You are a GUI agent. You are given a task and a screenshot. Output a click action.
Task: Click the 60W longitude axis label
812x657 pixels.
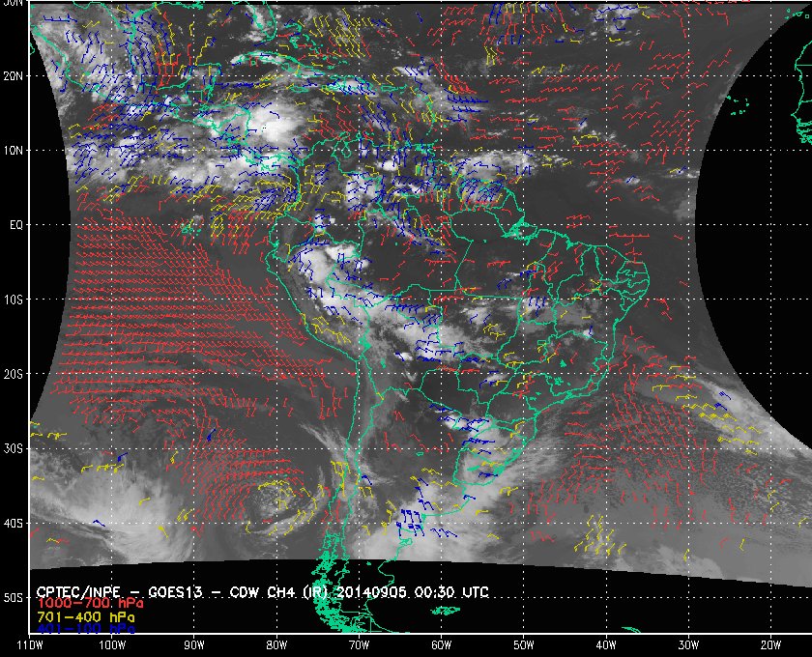(441, 645)
